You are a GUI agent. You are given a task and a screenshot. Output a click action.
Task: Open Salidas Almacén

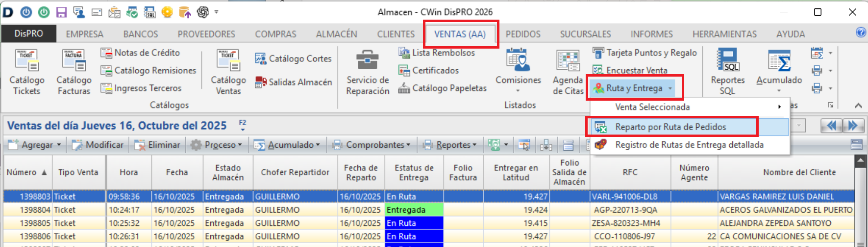point(293,82)
